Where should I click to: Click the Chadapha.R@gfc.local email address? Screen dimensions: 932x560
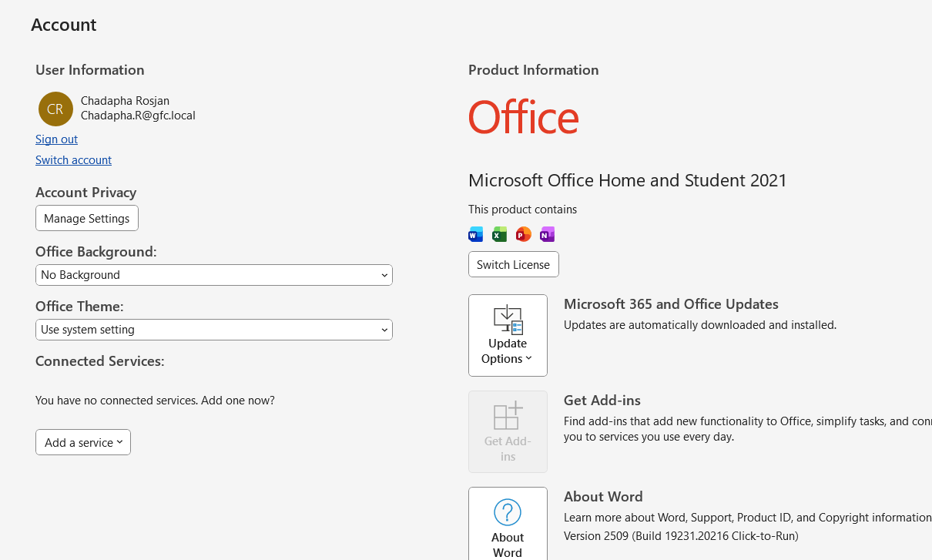[138, 116]
